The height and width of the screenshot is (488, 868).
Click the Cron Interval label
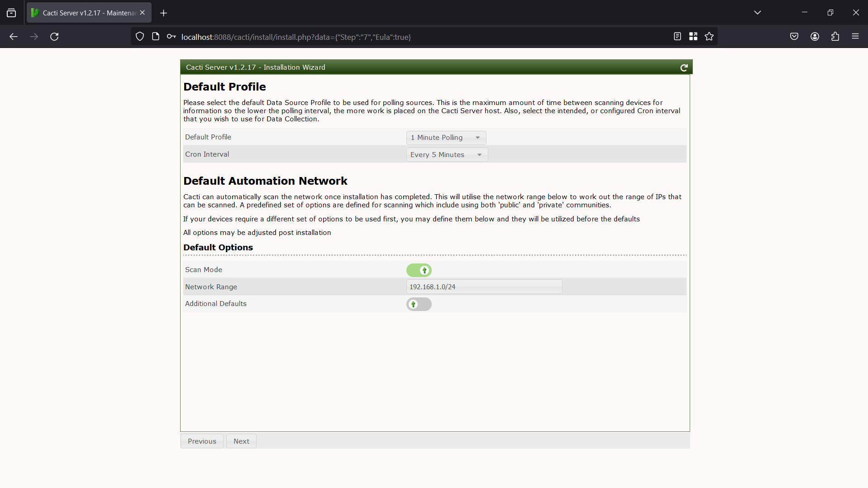(207, 154)
